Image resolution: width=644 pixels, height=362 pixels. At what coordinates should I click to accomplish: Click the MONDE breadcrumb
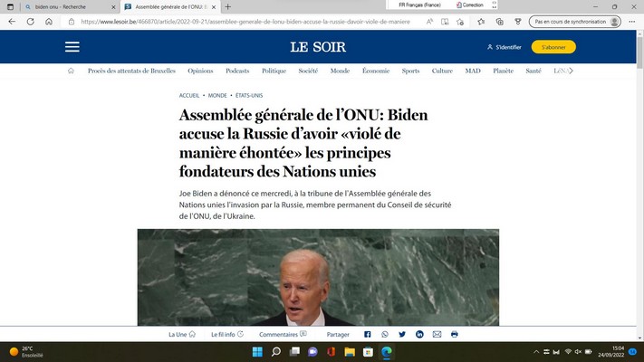pyautogui.click(x=217, y=95)
